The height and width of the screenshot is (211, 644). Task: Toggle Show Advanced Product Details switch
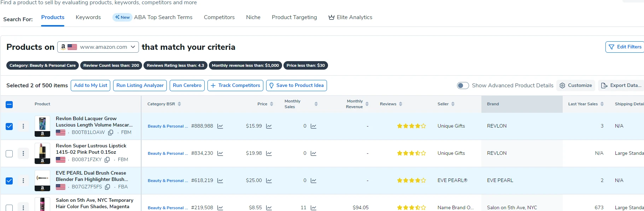tap(463, 86)
